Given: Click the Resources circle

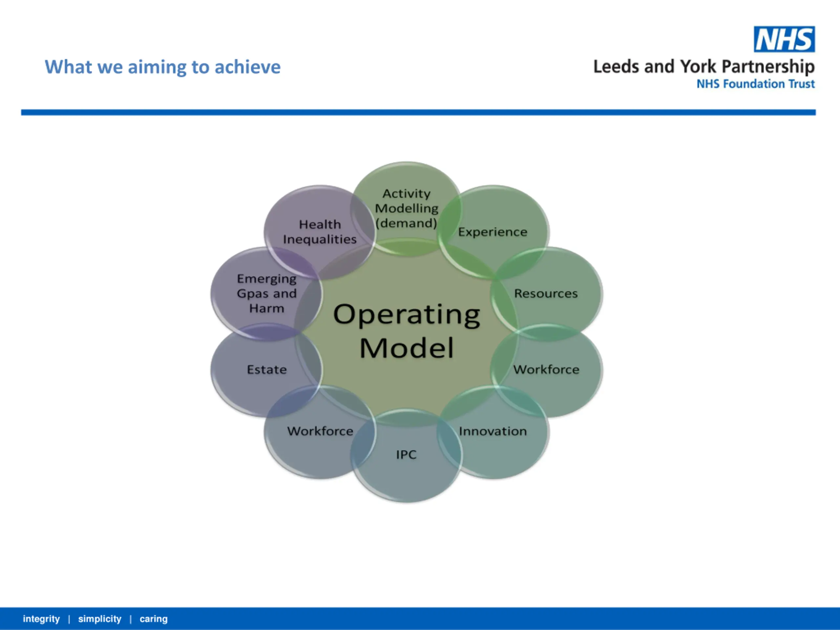Looking at the screenshot, I should tap(546, 294).
